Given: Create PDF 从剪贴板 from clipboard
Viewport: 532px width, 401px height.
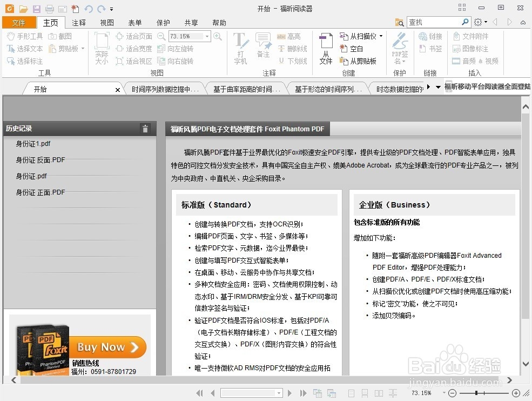Looking at the screenshot, I should click(358, 61).
